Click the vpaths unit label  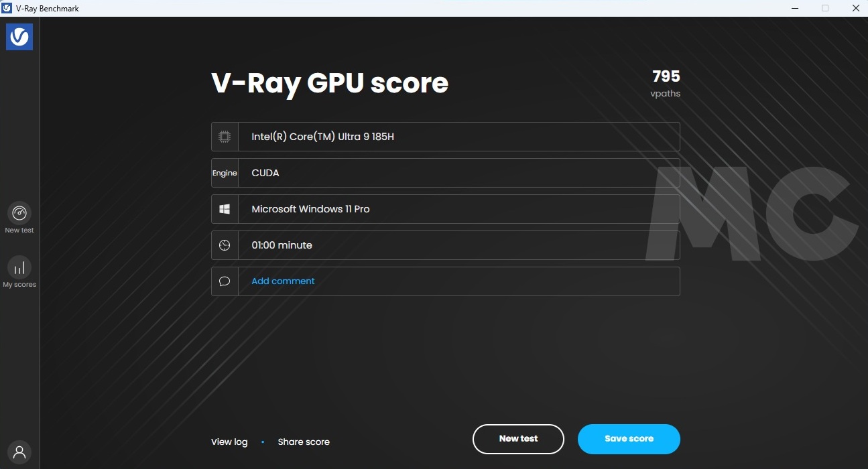665,94
